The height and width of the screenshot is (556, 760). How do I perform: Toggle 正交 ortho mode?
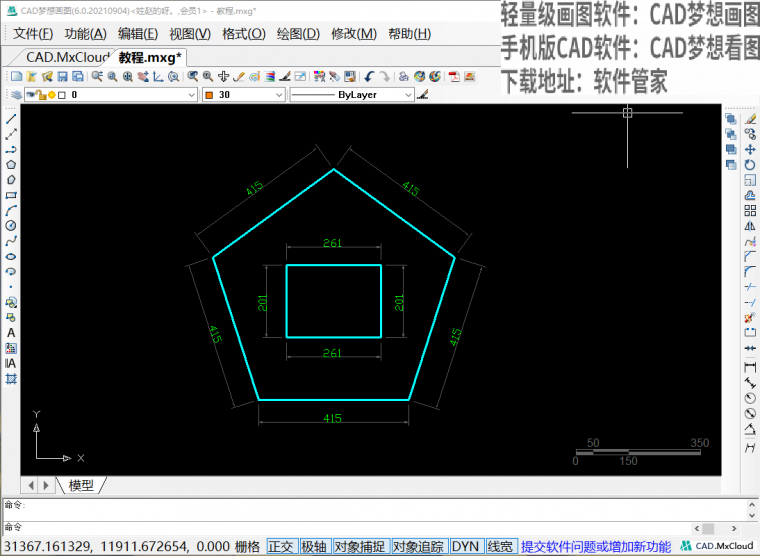282,547
